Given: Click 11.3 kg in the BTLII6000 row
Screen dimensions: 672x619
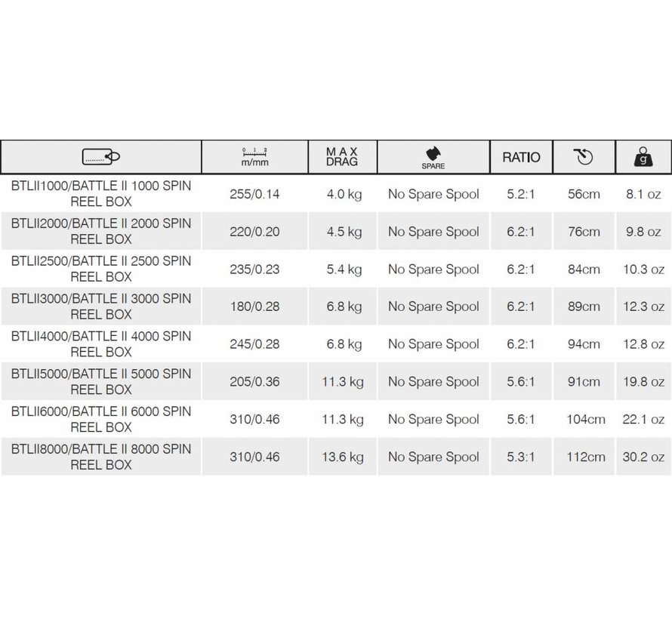Looking at the screenshot, I should [x=343, y=420].
